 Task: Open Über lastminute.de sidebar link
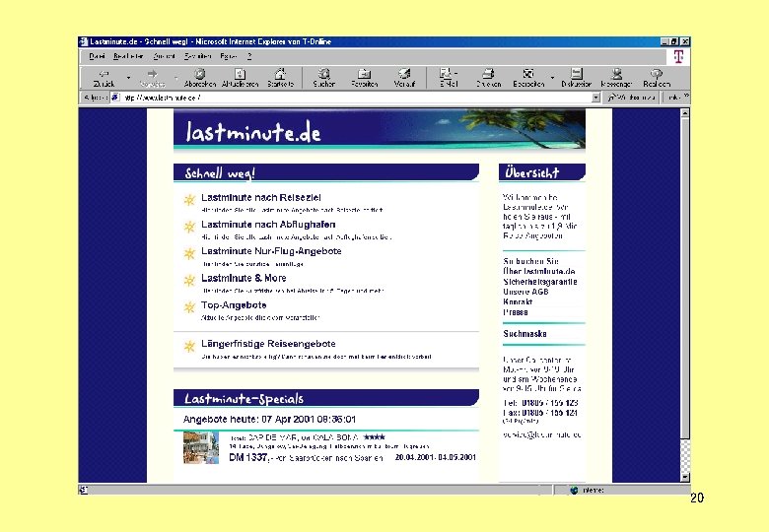click(x=539, y=271)
